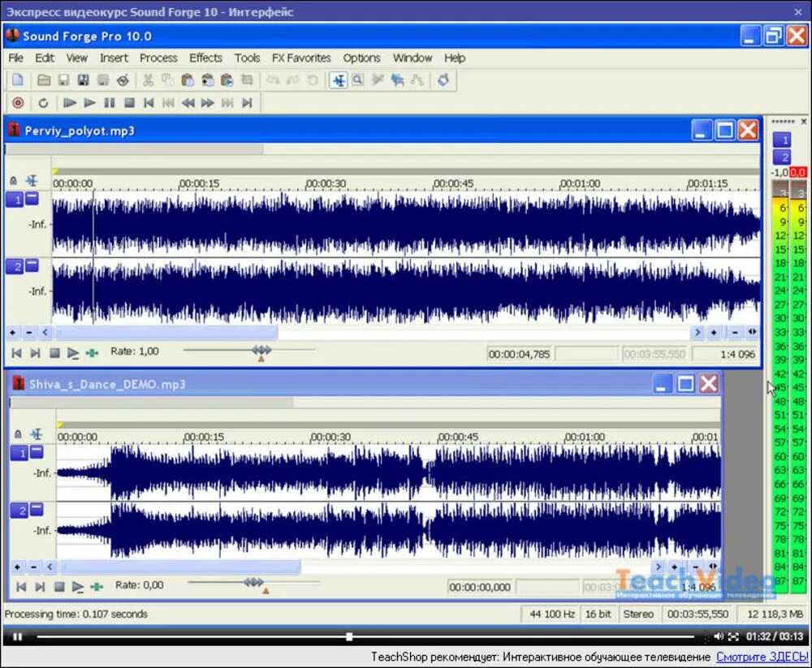Viewport: 812px width, 668px height.
Task: Toggle lock icon in Shiva_s_Dance ruler
Action: [x=18, y=434]
